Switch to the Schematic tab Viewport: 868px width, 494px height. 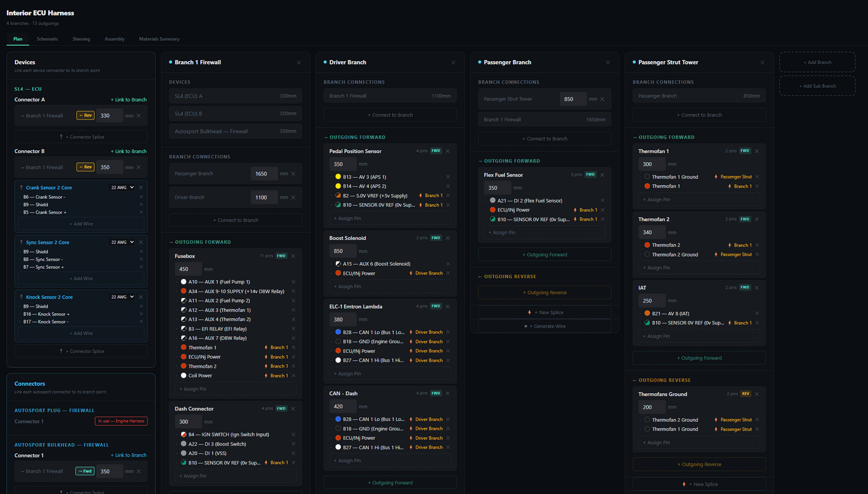click(47, 39)
